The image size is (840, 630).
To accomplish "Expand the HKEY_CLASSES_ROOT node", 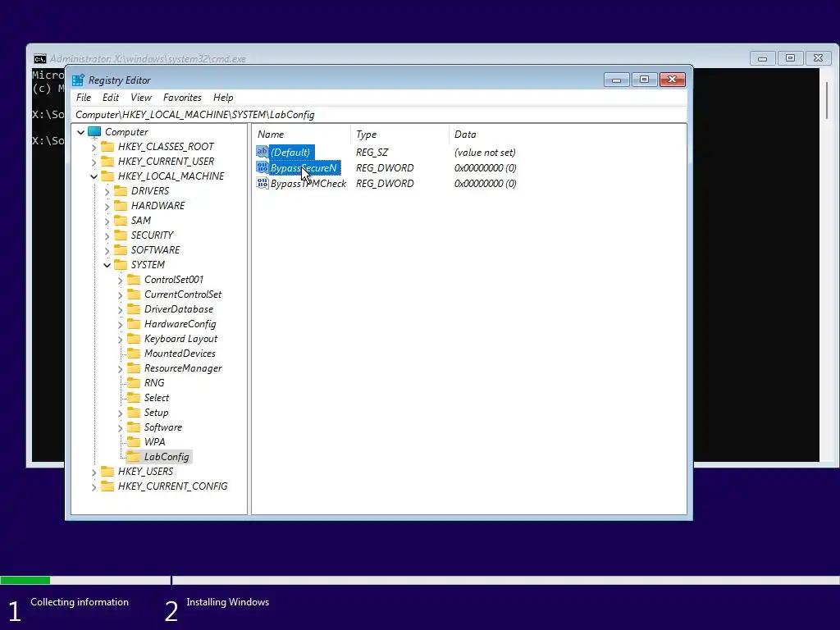I will click(94, 147).
